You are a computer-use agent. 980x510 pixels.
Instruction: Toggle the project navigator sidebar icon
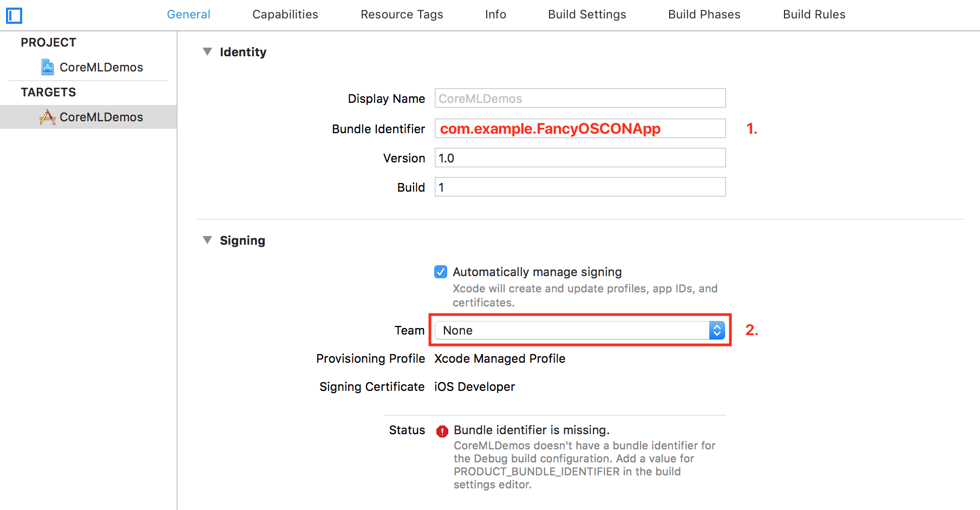pos(14,16)
